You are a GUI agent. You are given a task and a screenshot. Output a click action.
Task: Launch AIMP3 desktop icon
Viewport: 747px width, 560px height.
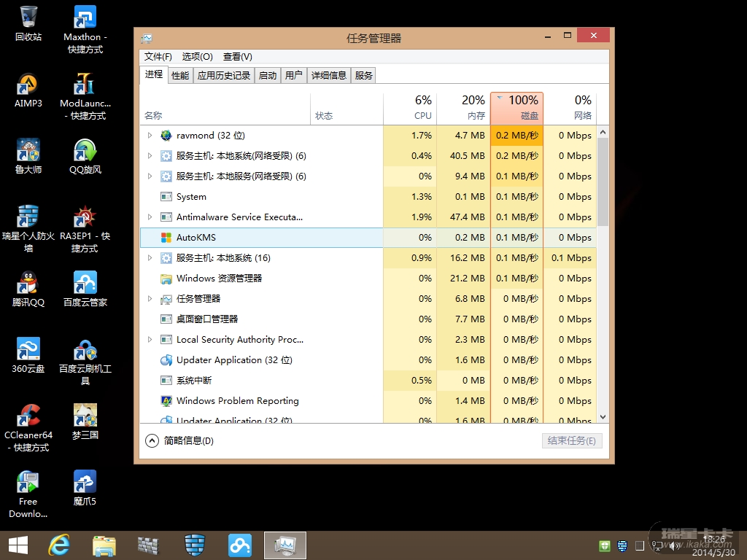pos(28,90)
